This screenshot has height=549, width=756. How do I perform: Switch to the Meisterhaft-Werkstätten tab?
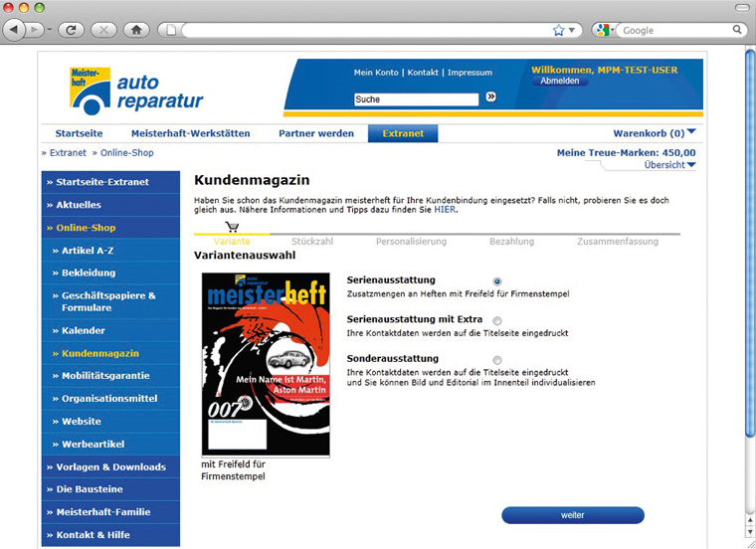point(190,133)
